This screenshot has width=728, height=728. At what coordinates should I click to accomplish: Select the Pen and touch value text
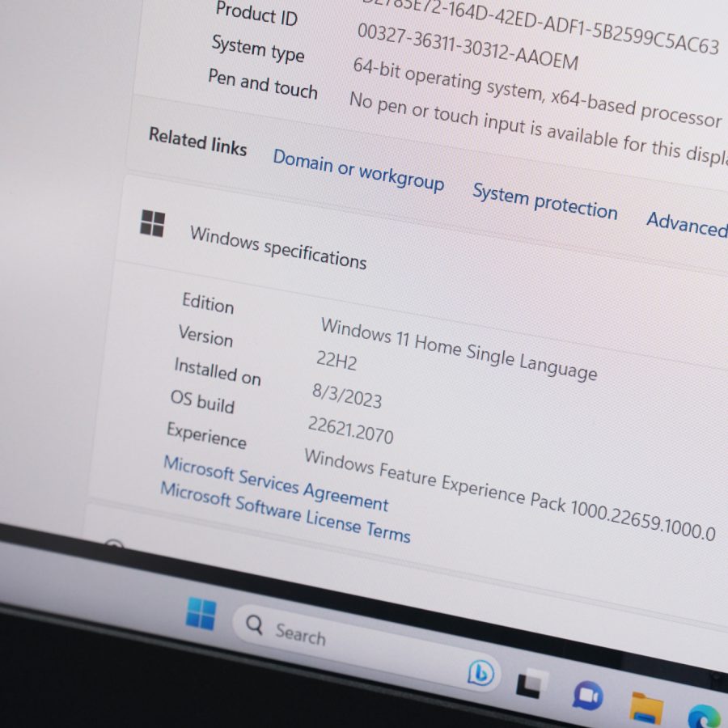tap(539, 127)
